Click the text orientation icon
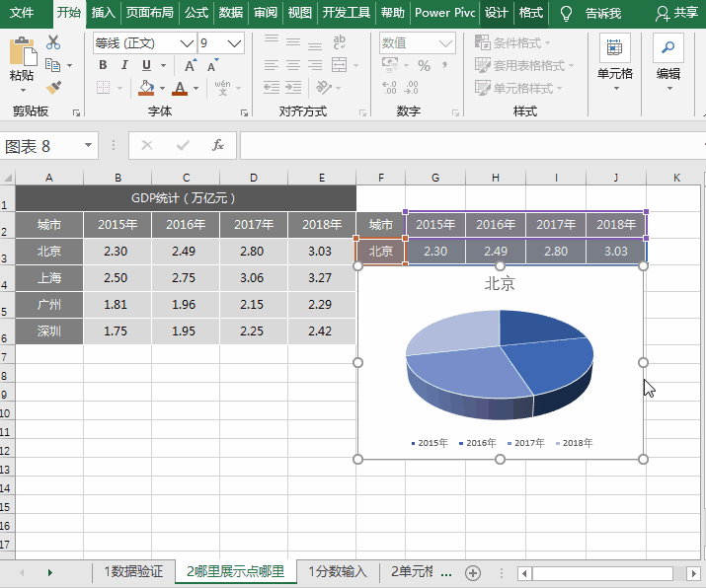 [x=324, y=87]
